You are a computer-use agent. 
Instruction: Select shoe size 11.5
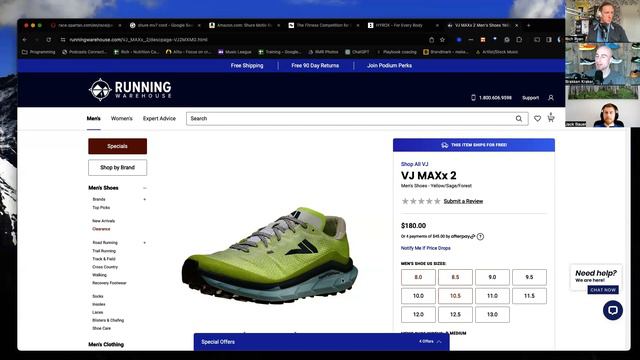click(x=529, y=296)
